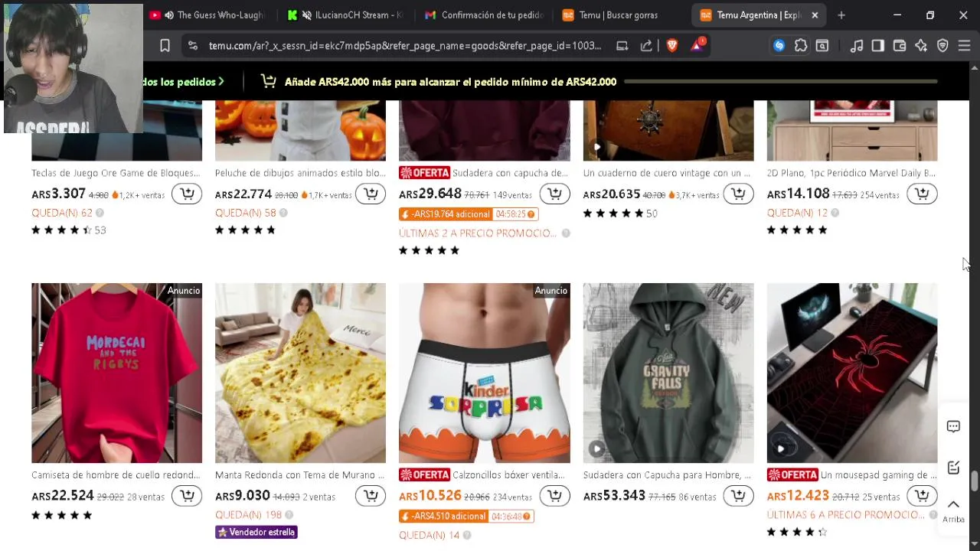Click the minimum order progress bar
The width and height of the screenshot is (980, 551).
pos(781,81)
